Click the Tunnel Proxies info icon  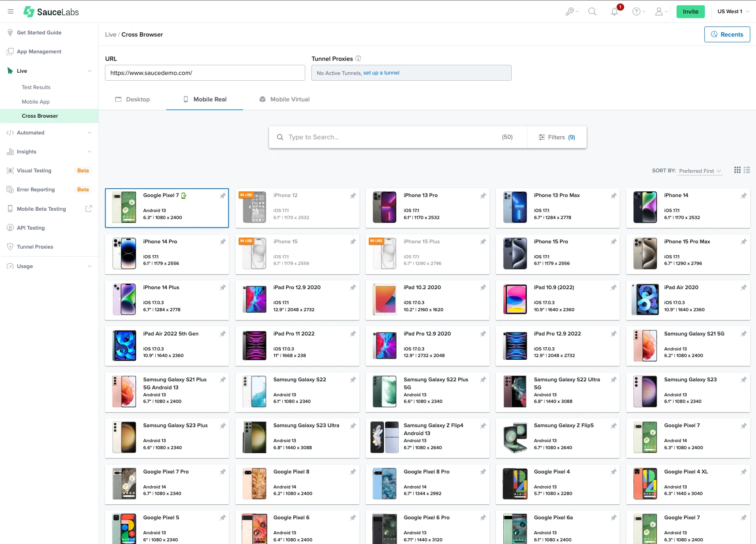[358, 58]
